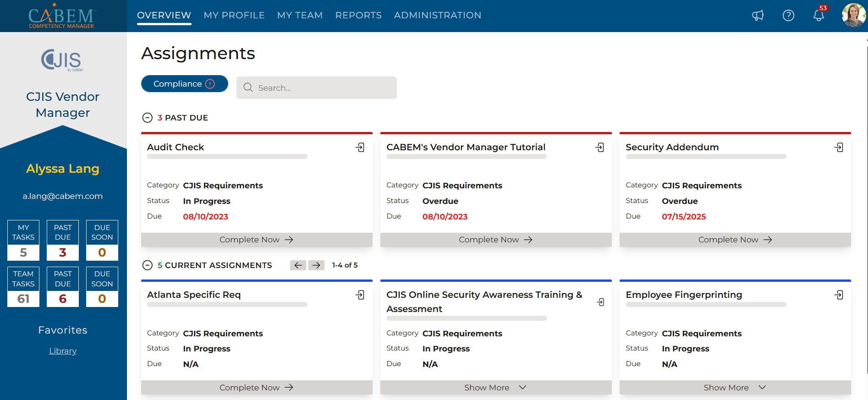This screenshot has height=400, width=868.
Task: Open Team Tasks tile showing 61
Action: [x=23, y=287]
